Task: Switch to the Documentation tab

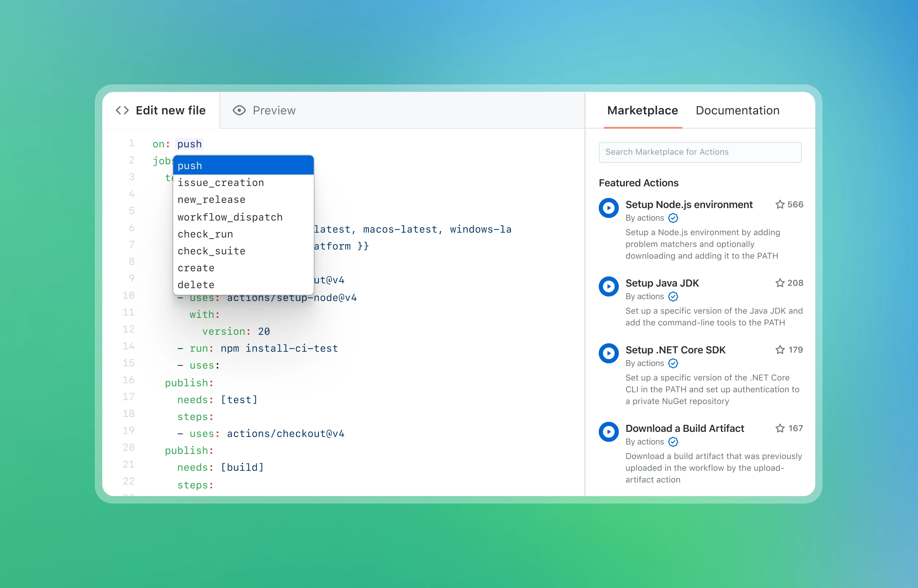Action: coord(738,110)
